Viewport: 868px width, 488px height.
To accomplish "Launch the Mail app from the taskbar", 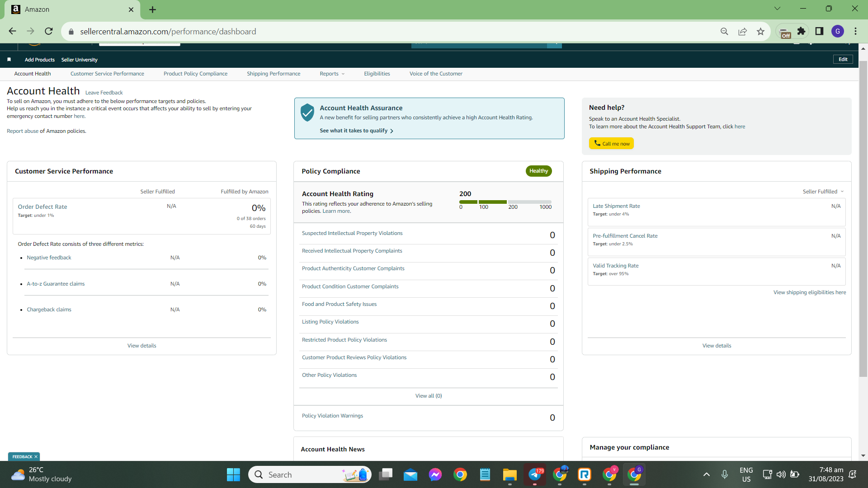I will coord(410,475).
